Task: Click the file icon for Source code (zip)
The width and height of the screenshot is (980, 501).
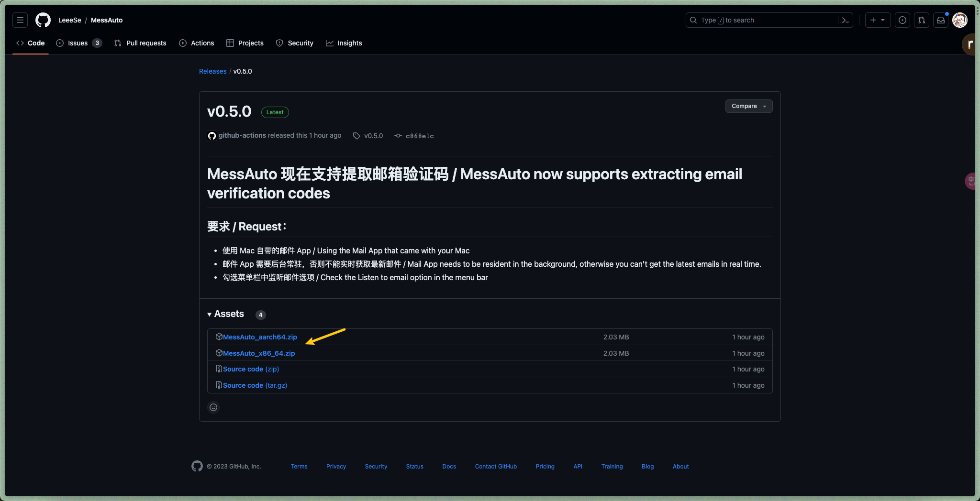Action: (219, 369)
